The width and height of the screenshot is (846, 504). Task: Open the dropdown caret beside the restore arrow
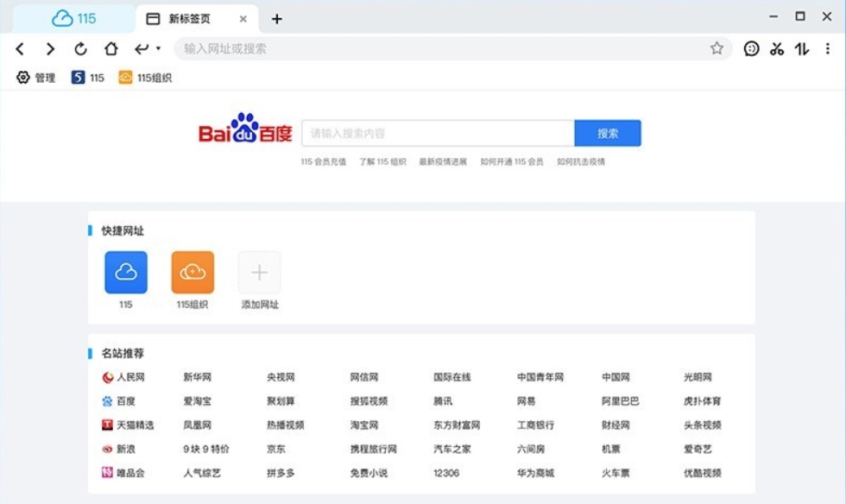[158, 48]
